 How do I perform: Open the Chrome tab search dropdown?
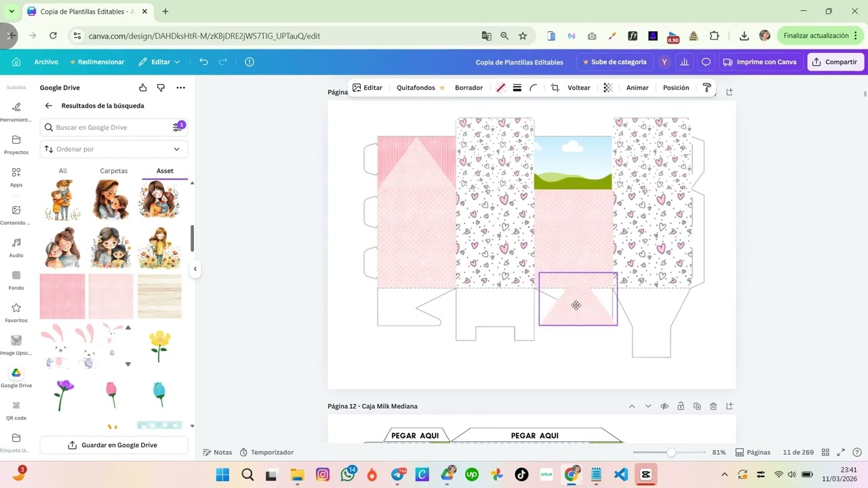click(12, 12)
